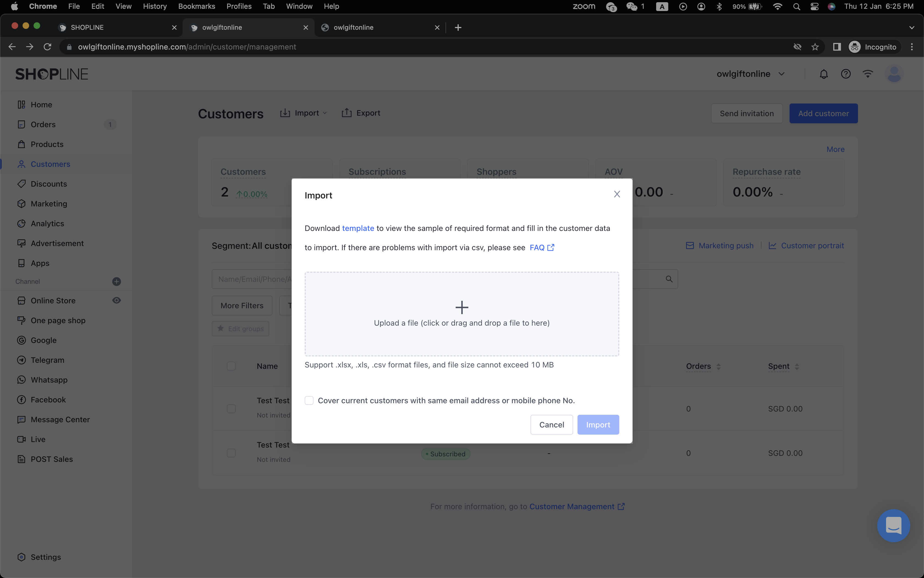Open Chrome Bookmarks menu
This screenshot has width=924, height=578.
point(196,6)
